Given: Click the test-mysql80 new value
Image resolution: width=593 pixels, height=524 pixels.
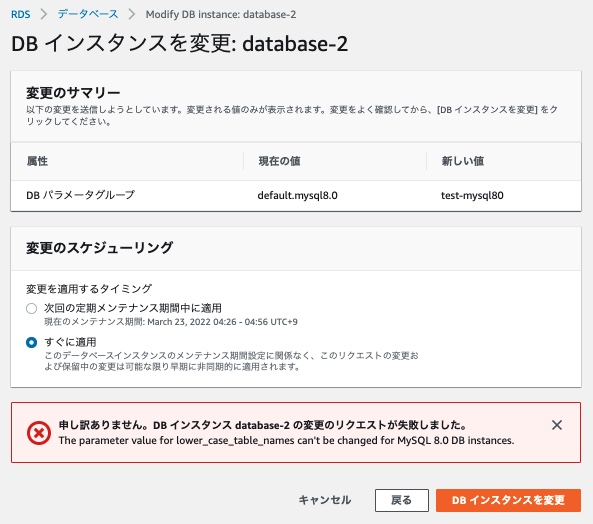Looking at the screenshot, I should coord(472,195).
